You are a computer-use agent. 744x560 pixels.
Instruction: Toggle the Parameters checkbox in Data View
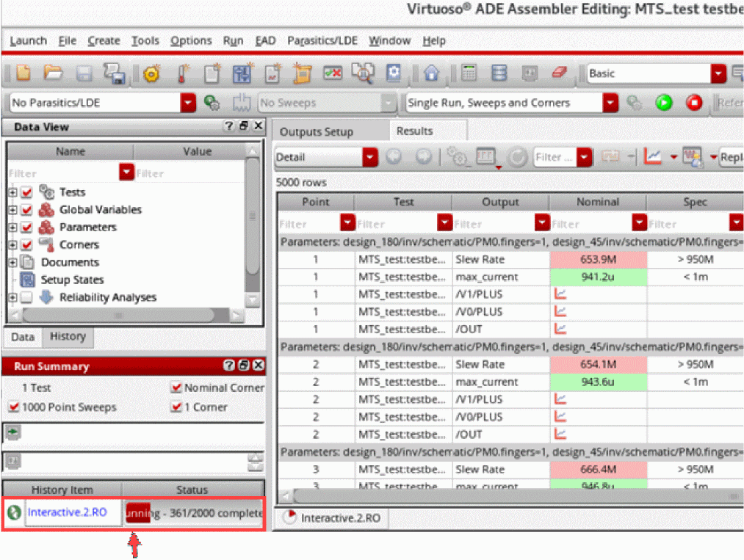pyautogui.click(x=27, y=227)
